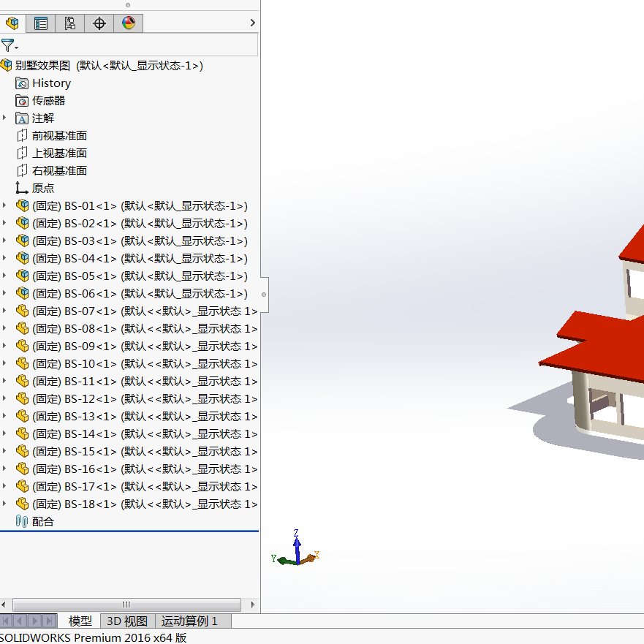
Task: Open the DimXpertManager crosshair tab
Action: pyautogui.click(x=99, y=23)
